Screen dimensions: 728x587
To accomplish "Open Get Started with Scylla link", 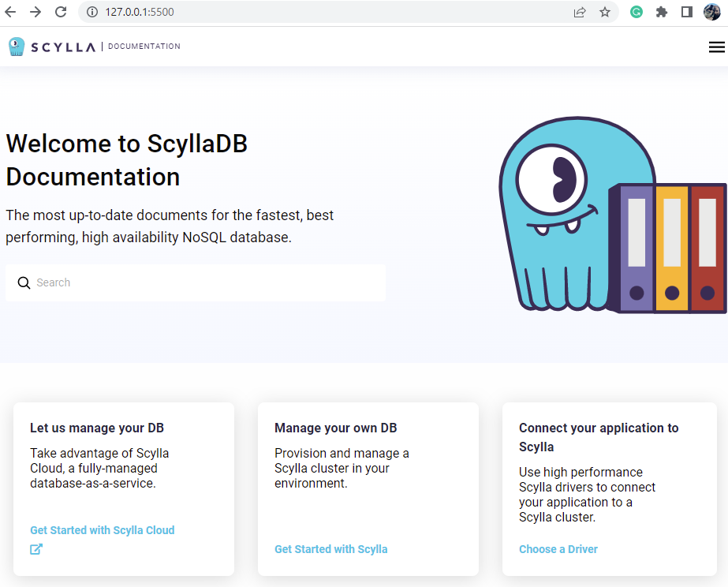I will (x=331, y=549).
